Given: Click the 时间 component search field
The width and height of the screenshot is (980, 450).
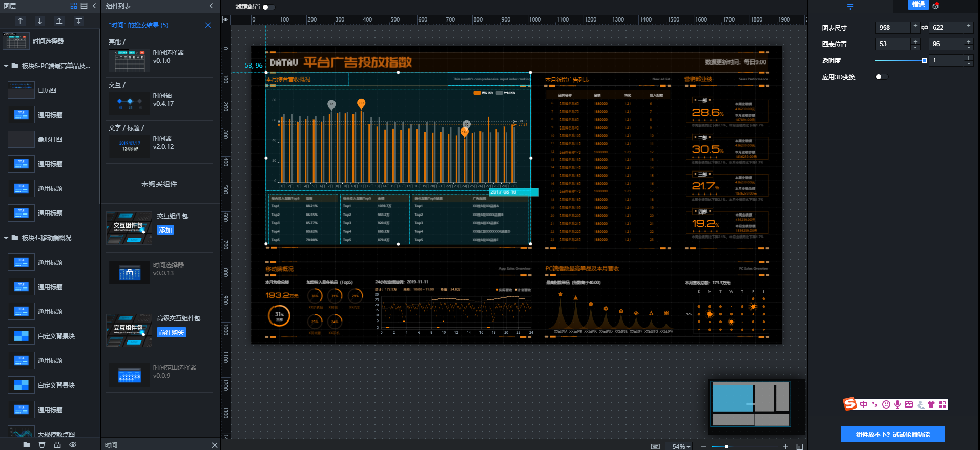Looking at the screenshot, I should [156, 445].
